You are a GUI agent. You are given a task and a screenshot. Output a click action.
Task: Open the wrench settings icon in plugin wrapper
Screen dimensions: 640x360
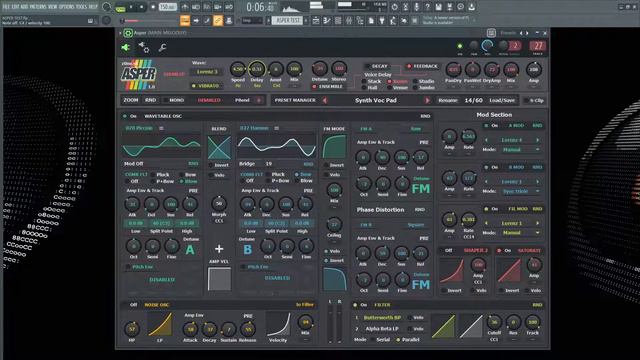pyautogui.click(x=162, y=47)
